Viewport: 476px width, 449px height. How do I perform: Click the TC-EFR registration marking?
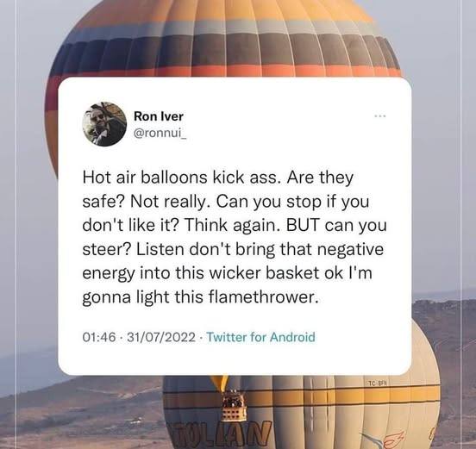tap(378, 384)
